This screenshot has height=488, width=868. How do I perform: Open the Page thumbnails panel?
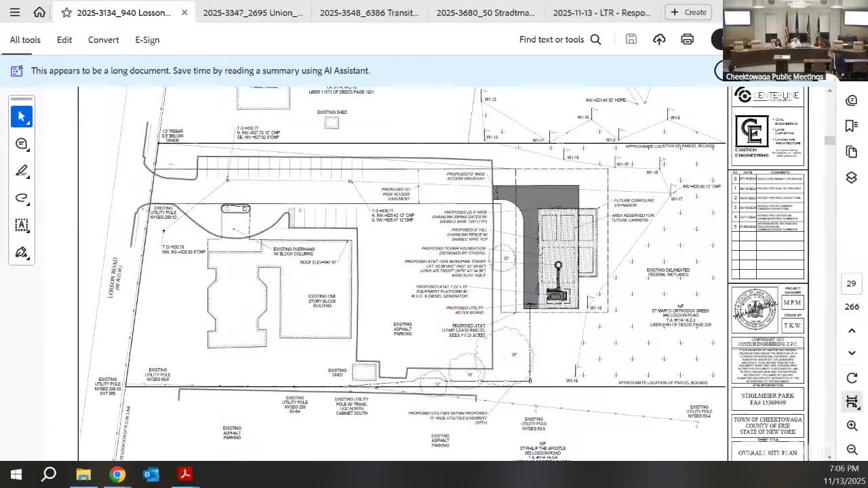(x=852, y=152)
